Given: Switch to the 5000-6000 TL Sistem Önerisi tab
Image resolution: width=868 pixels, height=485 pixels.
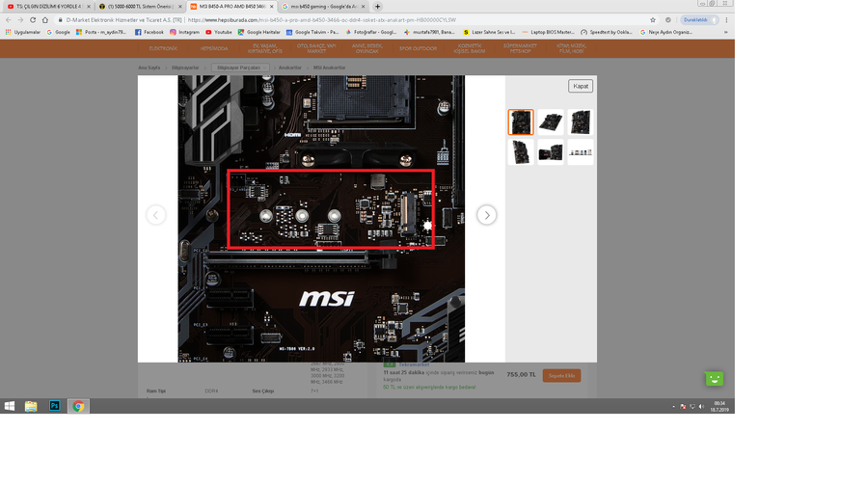Looking at the screenshot, I should (140, 7).
